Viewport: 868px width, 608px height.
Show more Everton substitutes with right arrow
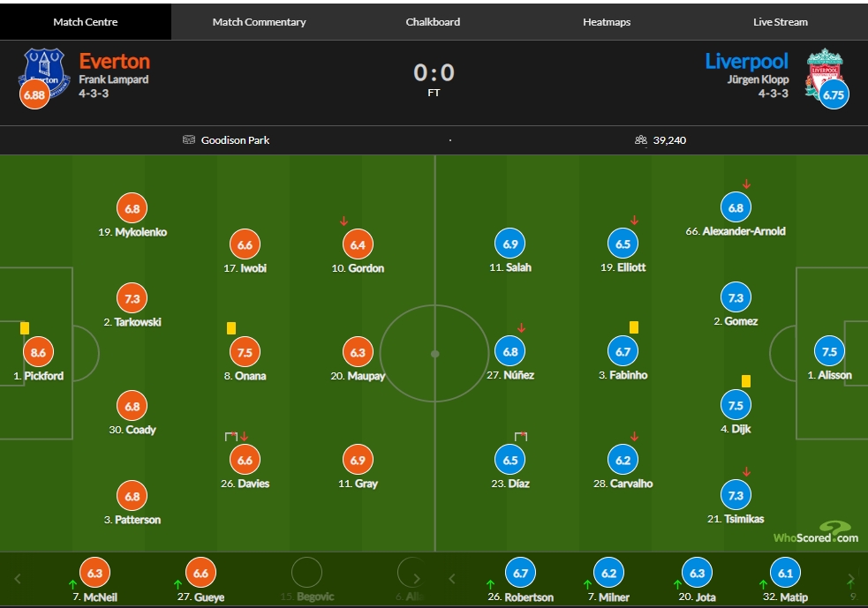[x=416, y=579]
